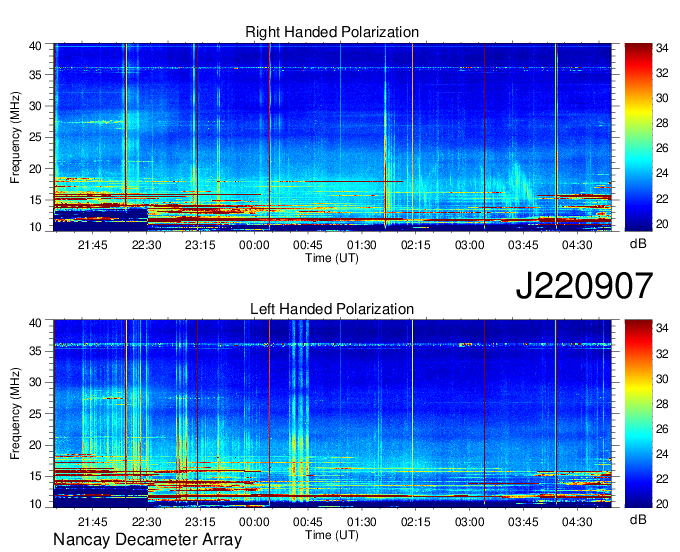Click the 10 MHz tick on Left Handed plot
This screenshot has width=680, height=552.
(35, 503)
